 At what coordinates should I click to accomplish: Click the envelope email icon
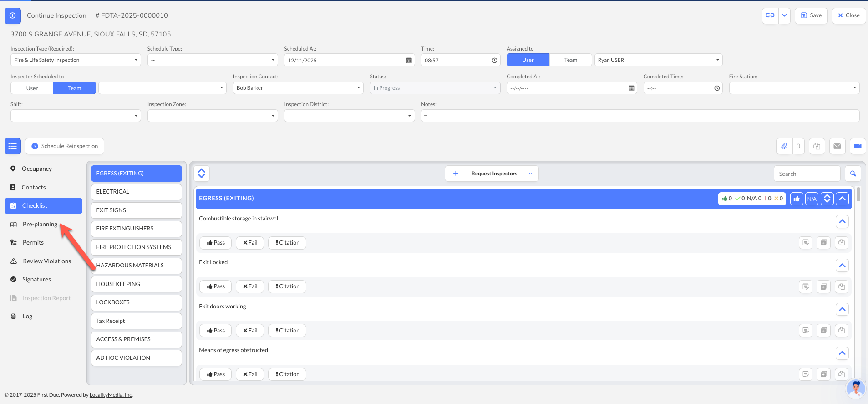[x=837, y=146]
